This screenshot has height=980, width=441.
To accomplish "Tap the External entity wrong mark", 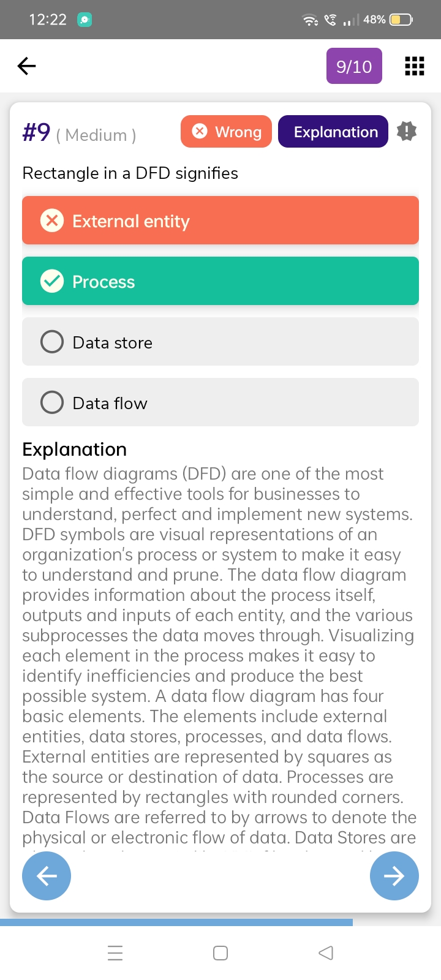I will click(52, 221).
